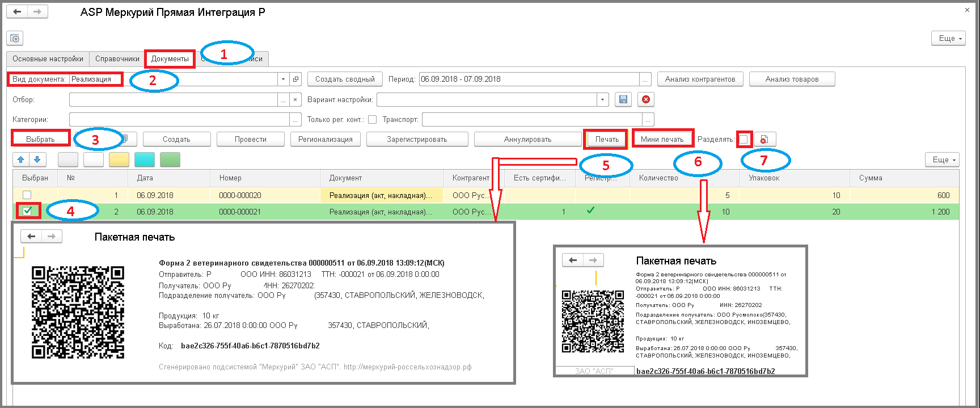This screenshot has width=980, height=408.
Task: Click the white color filter swatch
Action: click(x=94, y=159)
